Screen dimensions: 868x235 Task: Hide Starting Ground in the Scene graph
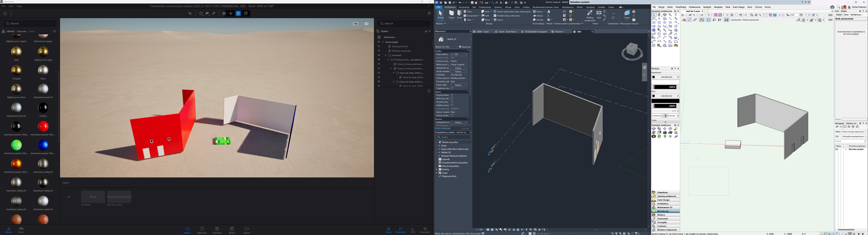pos(379,46)
